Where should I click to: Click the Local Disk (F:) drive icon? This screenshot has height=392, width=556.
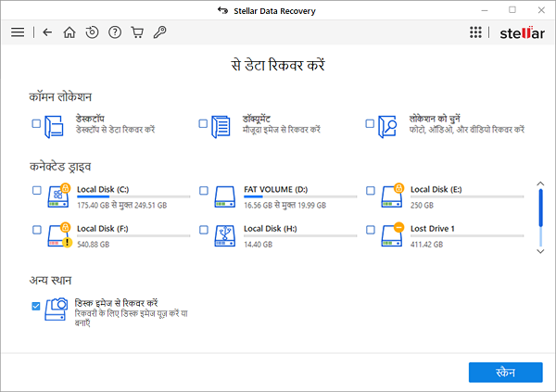[x=59, y=234]
